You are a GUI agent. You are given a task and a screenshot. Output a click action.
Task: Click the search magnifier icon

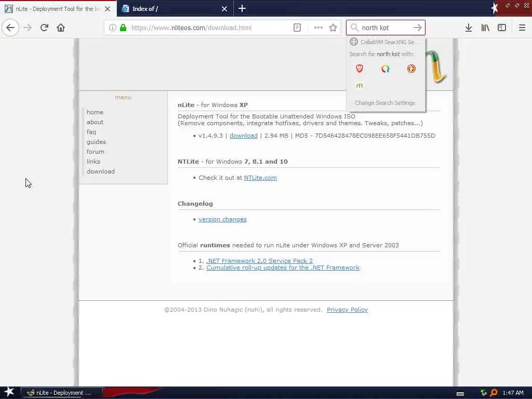click(x=354, y=28)
